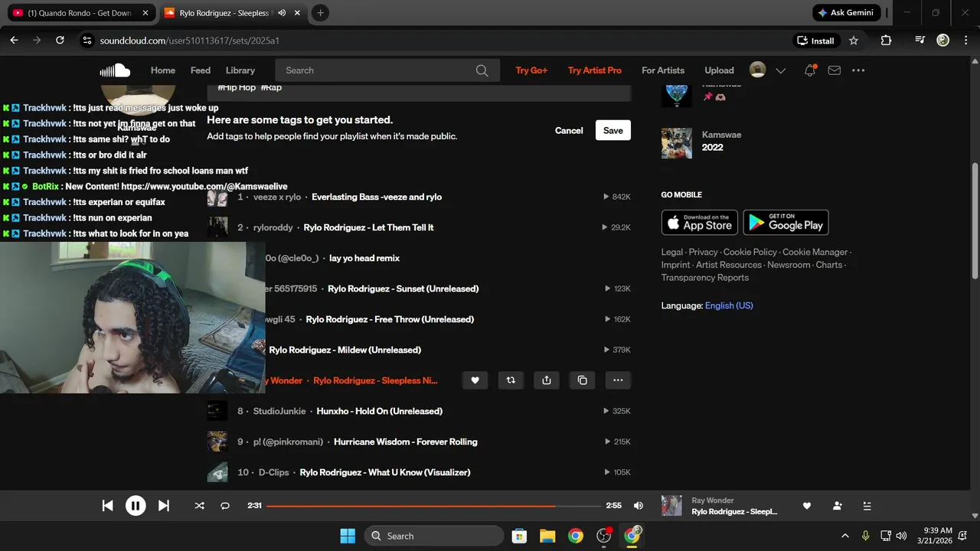This screenshot has width=980, height=551.
Task: Open the Upload page
Action: [719, 70]
